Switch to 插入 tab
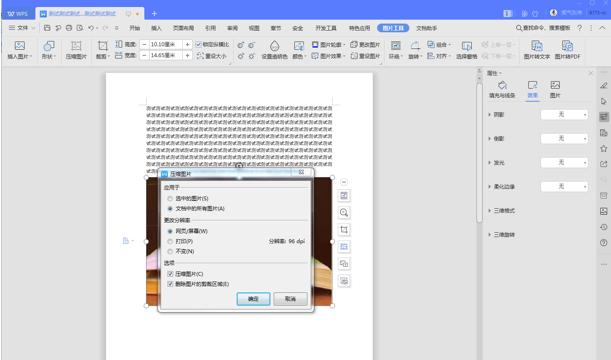Viewport: 611px width, 360px height. [156, 28]
